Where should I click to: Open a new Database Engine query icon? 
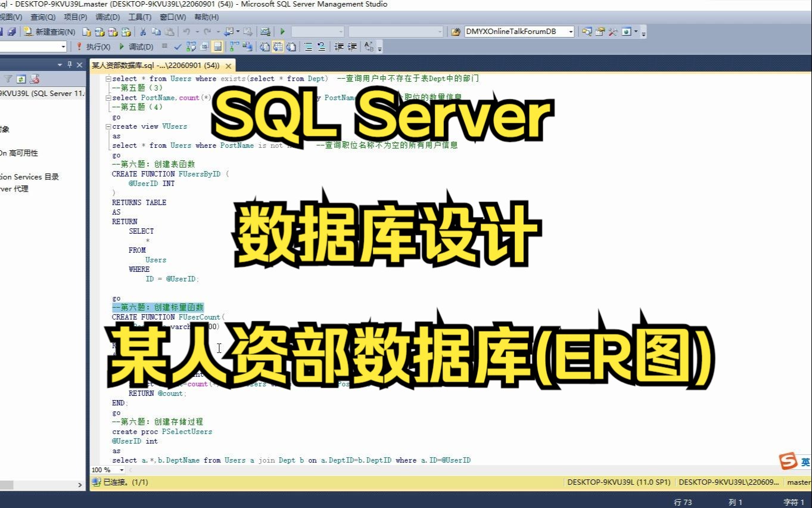[86, 32]
